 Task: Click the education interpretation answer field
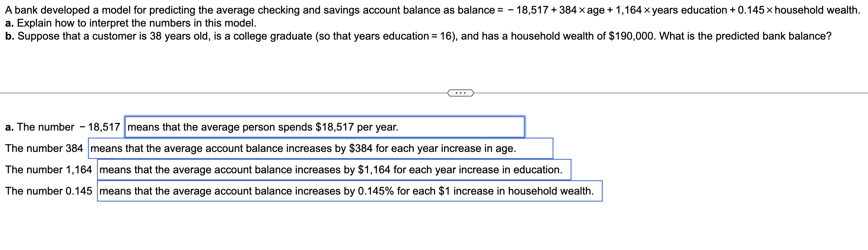coord(334,170)
